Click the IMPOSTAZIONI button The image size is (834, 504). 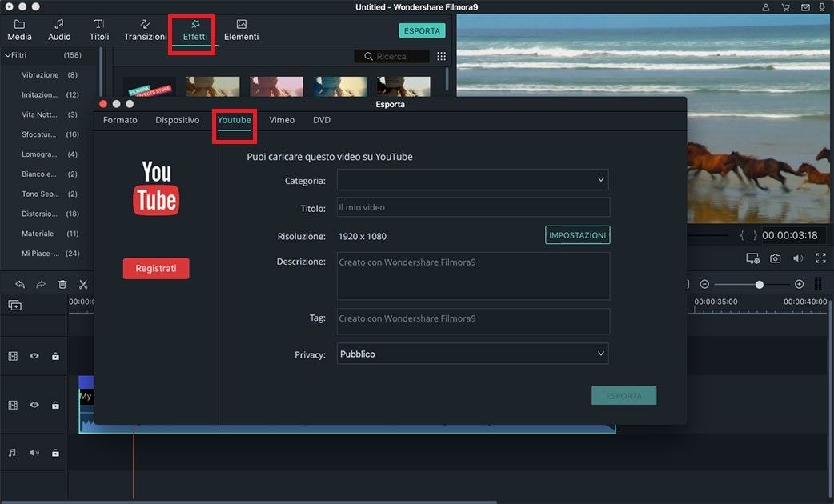click(577, 235)
